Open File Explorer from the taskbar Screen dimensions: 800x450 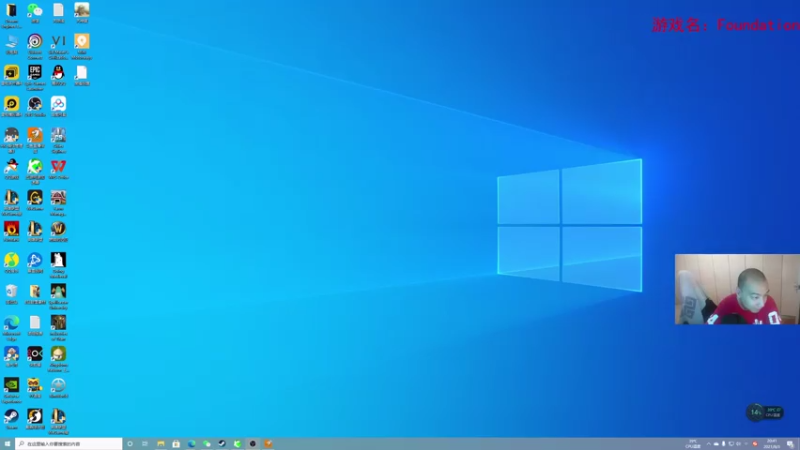pyautogui.click(x=161, y=444)
